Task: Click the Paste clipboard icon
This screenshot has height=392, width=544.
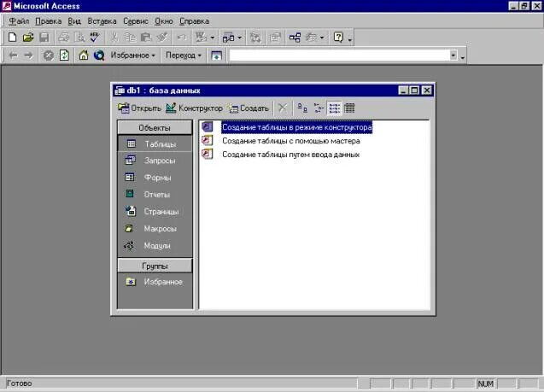Action: coord(146,37)
